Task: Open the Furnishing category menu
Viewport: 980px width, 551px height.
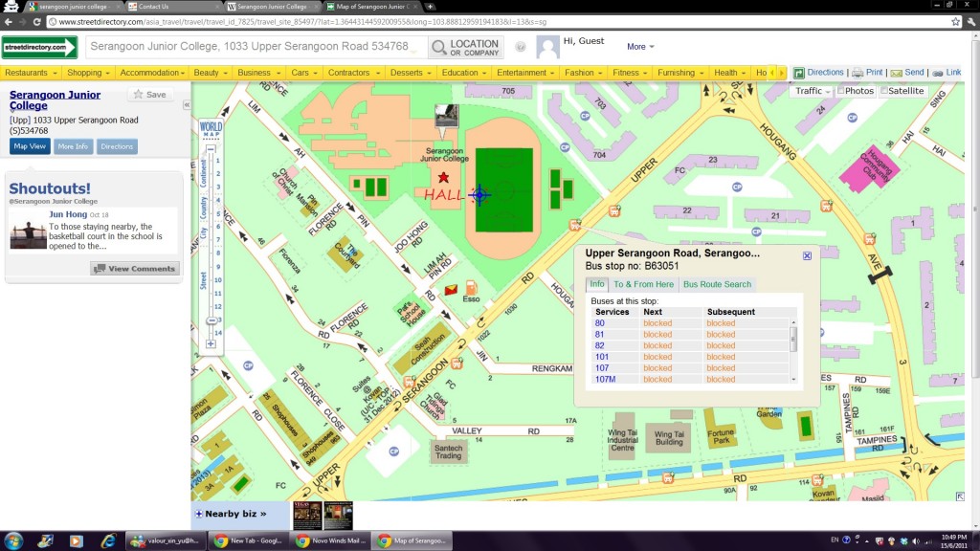Action: (x=680, y=73)
